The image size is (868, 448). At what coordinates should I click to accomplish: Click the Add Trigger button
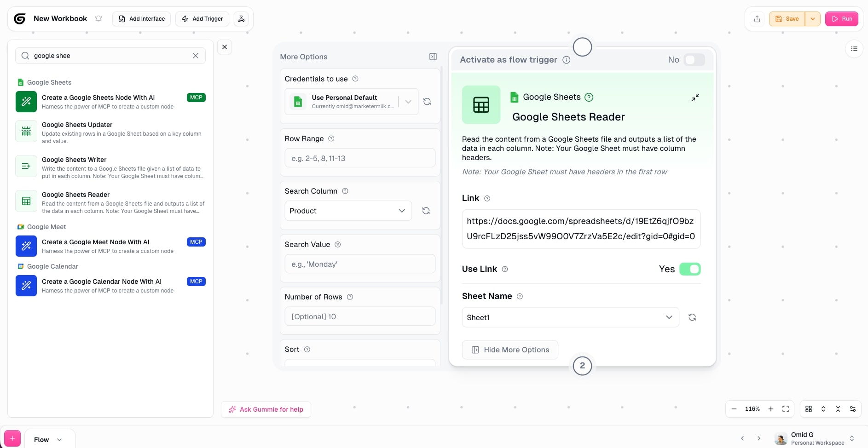pyautogui.click(x=202, y=19)
